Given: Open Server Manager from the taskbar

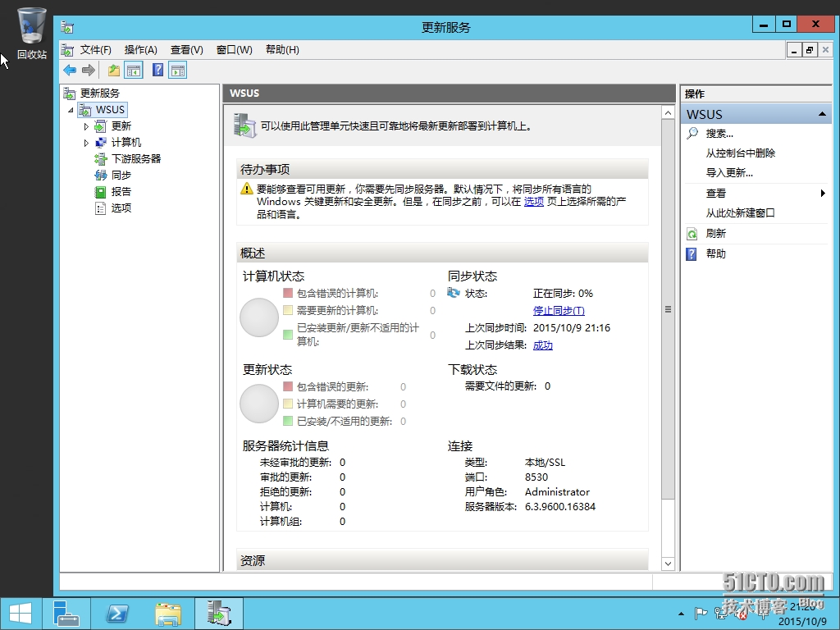Looking at the screenshot, I should pos(66,613).
